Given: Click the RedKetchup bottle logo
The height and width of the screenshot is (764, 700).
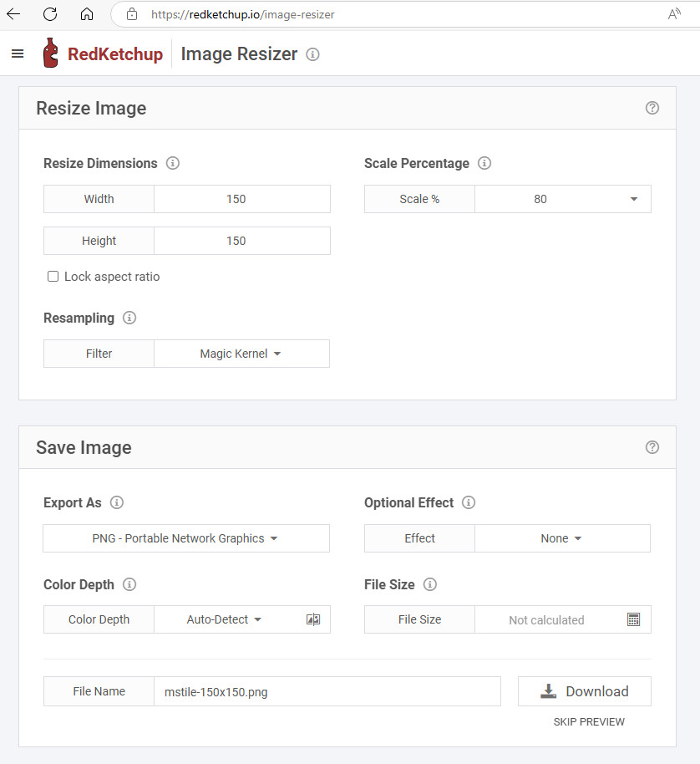Looking at the screenshot, I should coord(51,53).
